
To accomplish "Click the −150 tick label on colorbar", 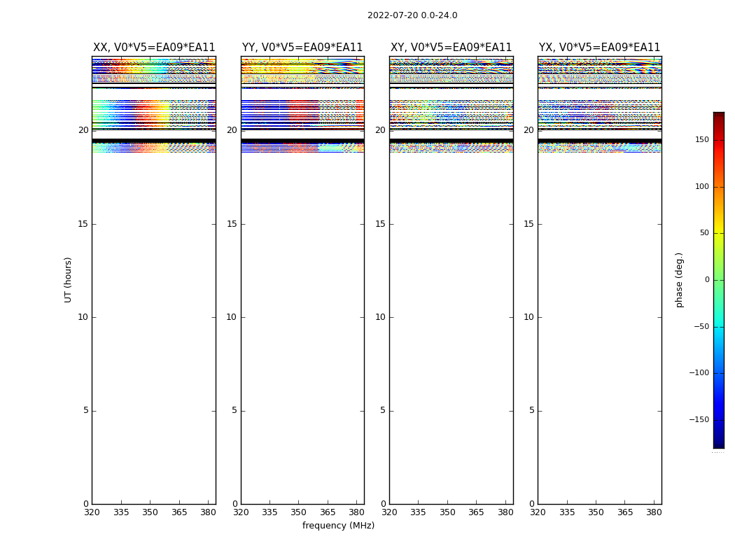I will [699, 419].
